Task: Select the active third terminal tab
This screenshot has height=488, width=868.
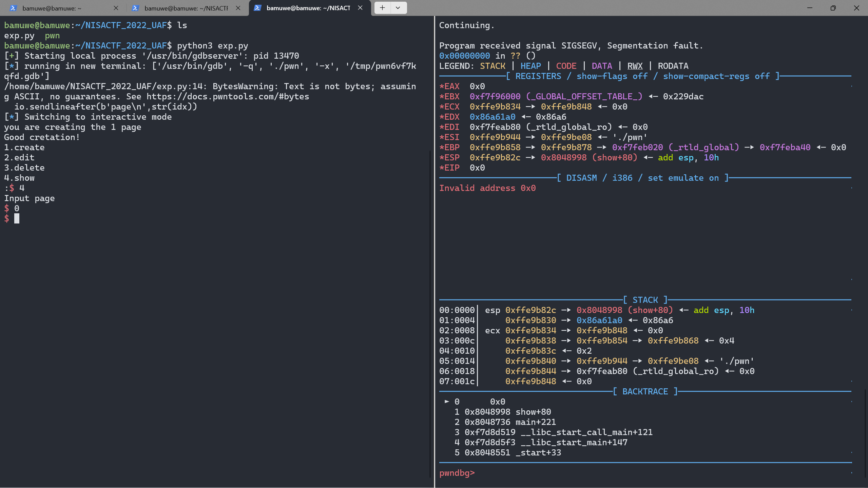Action: click(x=309, y=8)
